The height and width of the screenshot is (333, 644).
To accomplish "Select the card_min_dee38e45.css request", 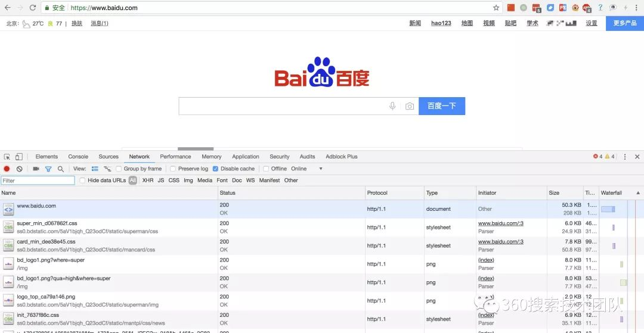I will tap(46, 241).
